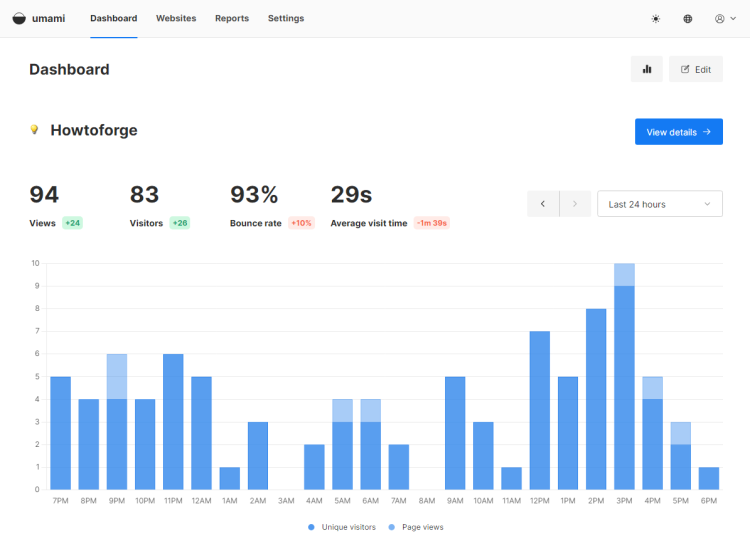Screen dimensions: 750x546
Task: Open the Last 24 hours dropdown
Action: pyautogui.click(x=660, y=204)
